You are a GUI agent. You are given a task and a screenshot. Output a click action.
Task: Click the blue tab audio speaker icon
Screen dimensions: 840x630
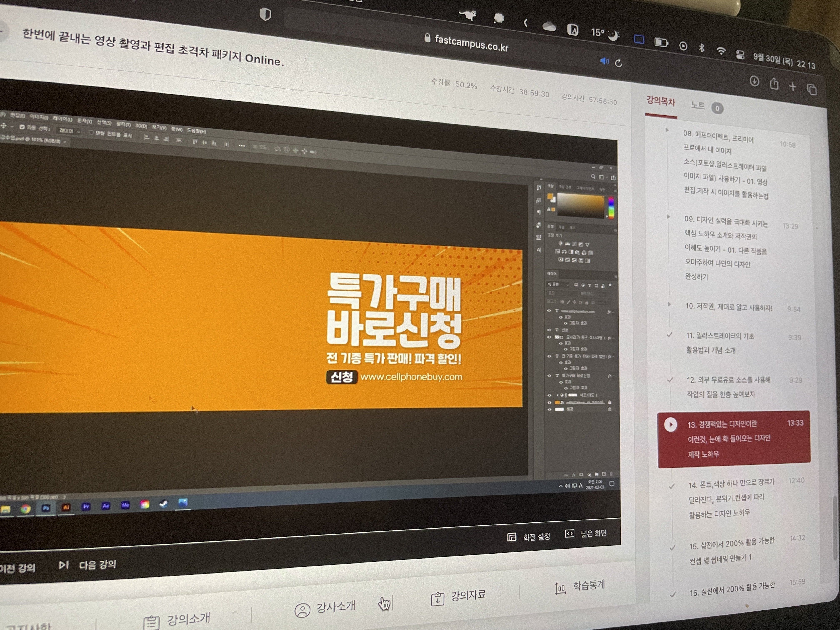coord(604,61)
